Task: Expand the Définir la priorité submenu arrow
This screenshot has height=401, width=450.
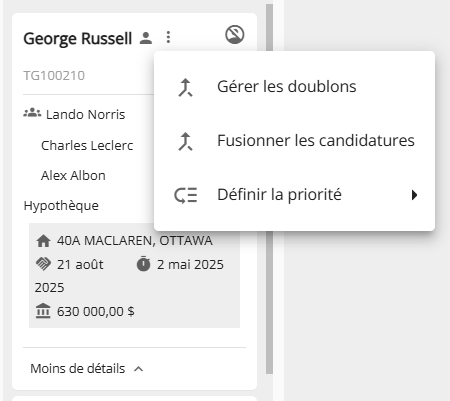Action: click(x=414, y=195)
